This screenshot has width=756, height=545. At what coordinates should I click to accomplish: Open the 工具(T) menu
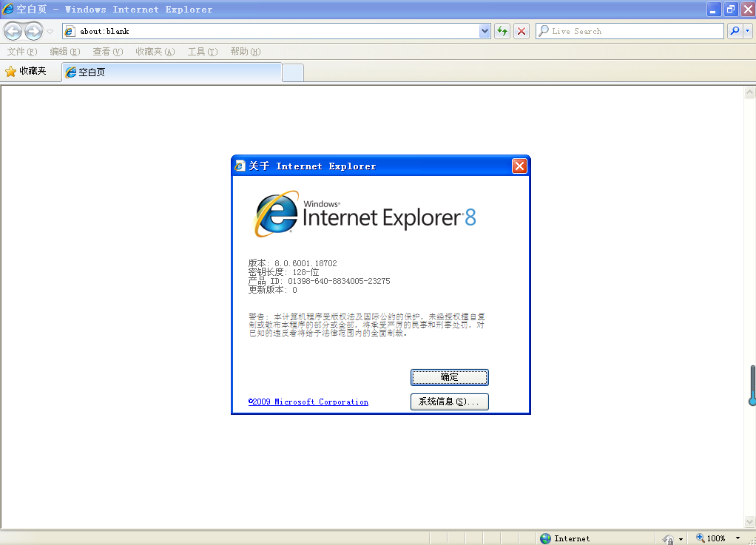203,52
